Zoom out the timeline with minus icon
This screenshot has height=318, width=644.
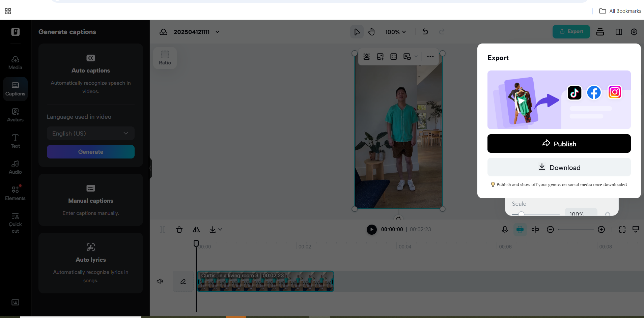point(550,230)
